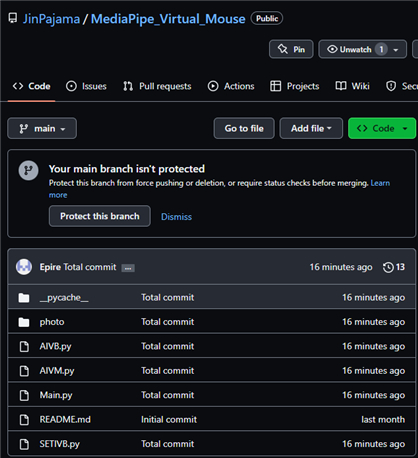
Task: Click the __pycache__ folder icon
Action: (x=24, y=298)
